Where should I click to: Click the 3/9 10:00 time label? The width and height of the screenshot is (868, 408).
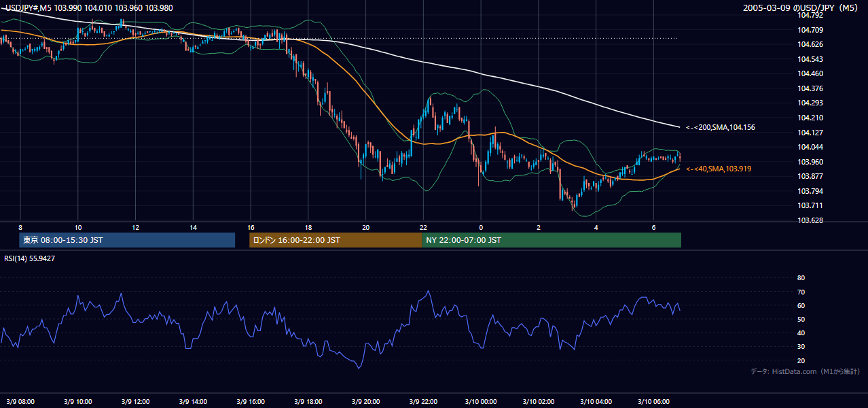tap(78, 401)
